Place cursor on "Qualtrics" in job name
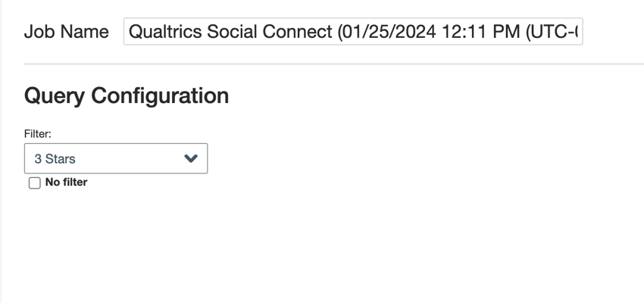The width and height of the screenshot is (644, 303). (163, 32)
